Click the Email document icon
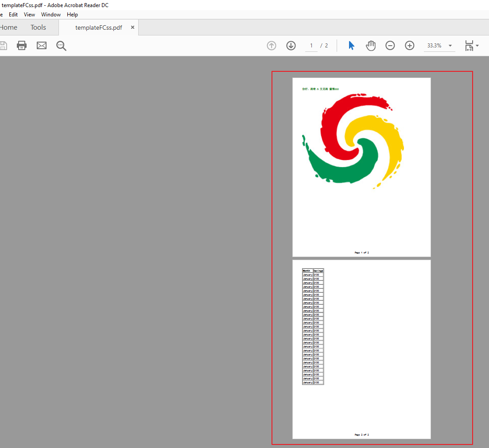This screenshot has height=448, width=489. [41, 45]
